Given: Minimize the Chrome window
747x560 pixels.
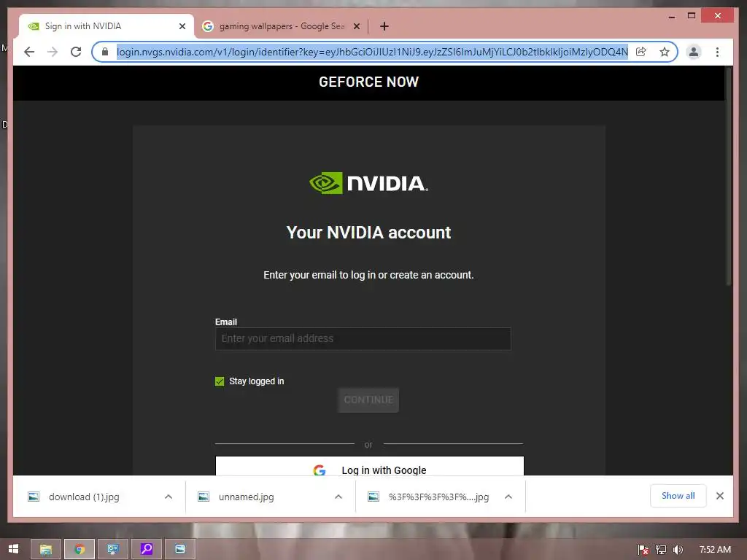Looking at the screenshot, I should click(x=672, y=16).
